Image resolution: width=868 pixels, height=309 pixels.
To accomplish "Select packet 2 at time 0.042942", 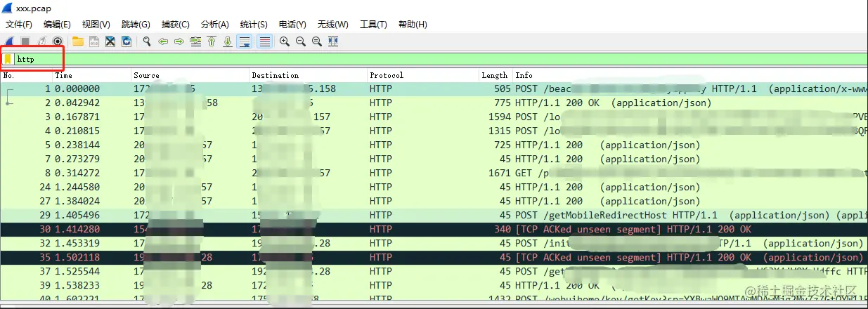I will (434, 103).
